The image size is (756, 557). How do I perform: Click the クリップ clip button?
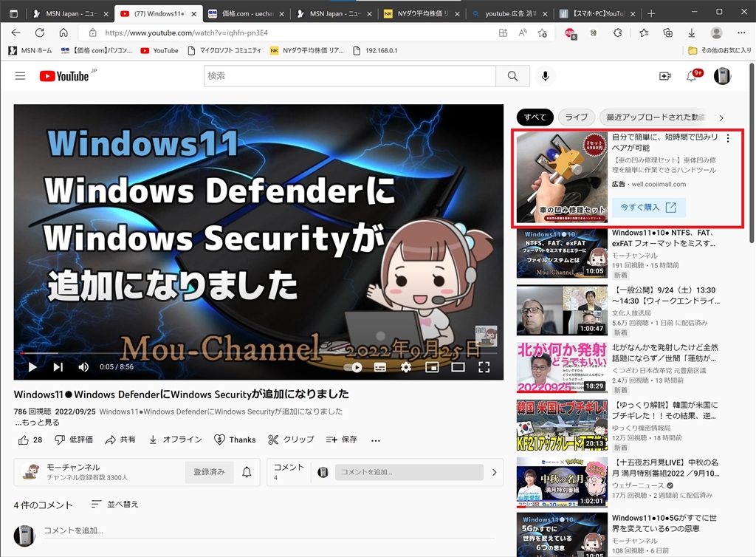[291, 440]
